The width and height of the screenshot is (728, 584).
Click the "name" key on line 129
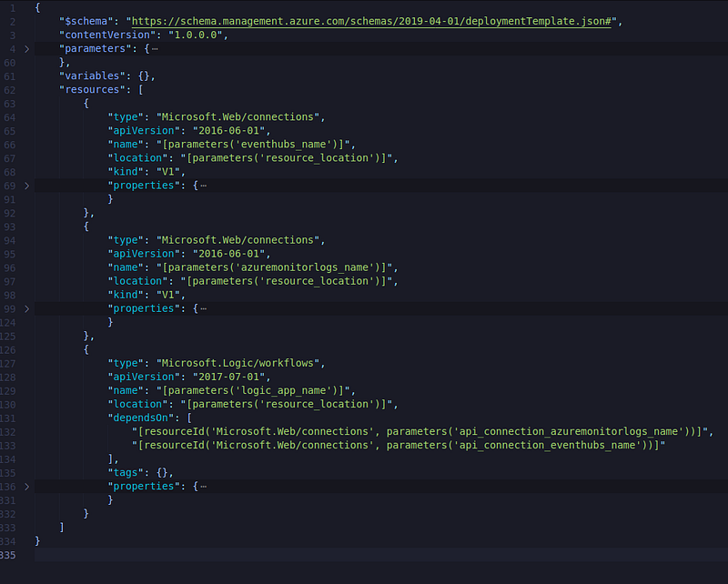[126, 390]
